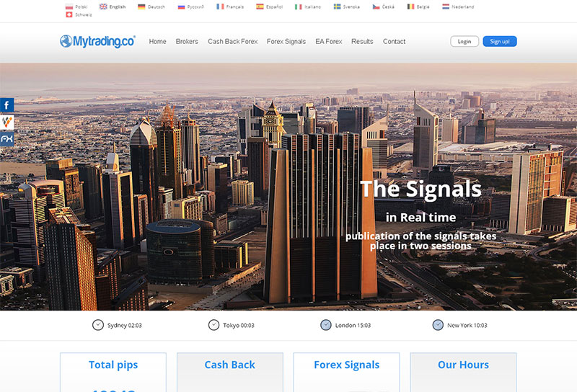Click the blue Sign up! button
This screenshot has width=577, height=392.
(x=500, y=42)
